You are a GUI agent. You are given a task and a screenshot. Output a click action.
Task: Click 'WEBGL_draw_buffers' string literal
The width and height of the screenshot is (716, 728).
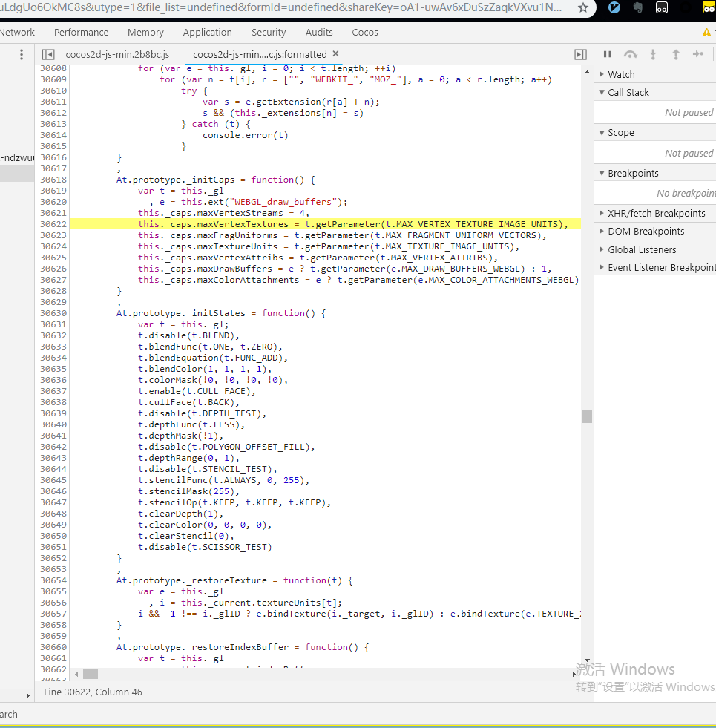point(283,202)
